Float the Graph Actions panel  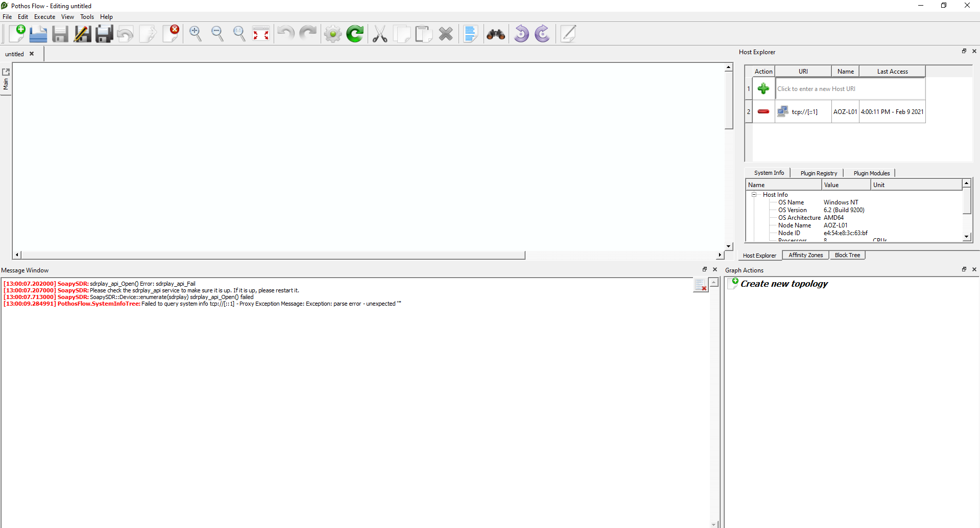click(964, 269)
